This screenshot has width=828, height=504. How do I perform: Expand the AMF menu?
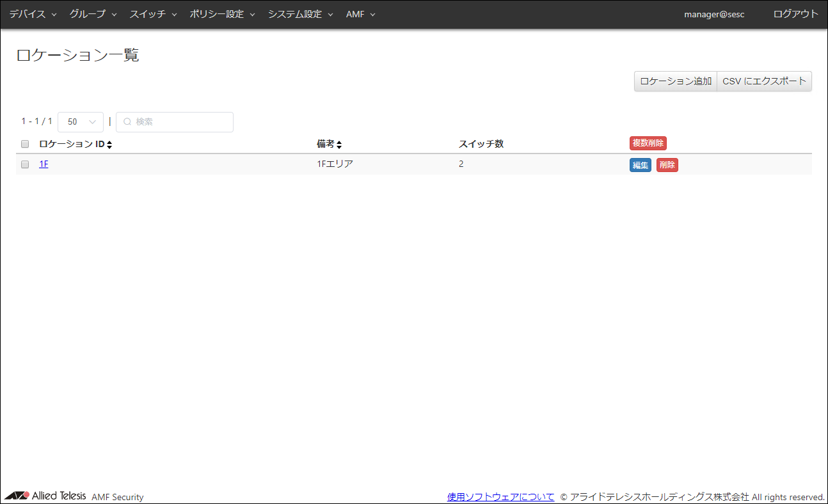pos(360,14)
